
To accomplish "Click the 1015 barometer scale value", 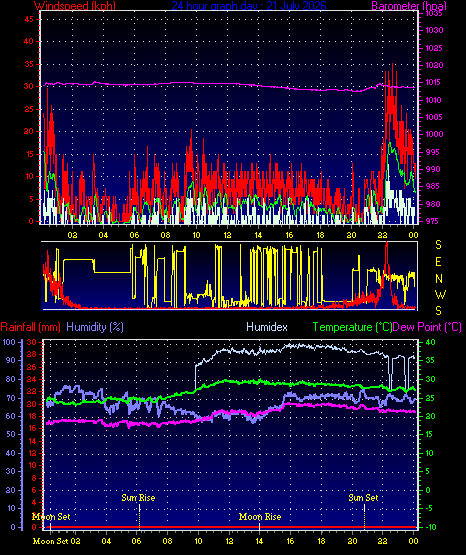I will pyautogui.click(x=433, y=82).
